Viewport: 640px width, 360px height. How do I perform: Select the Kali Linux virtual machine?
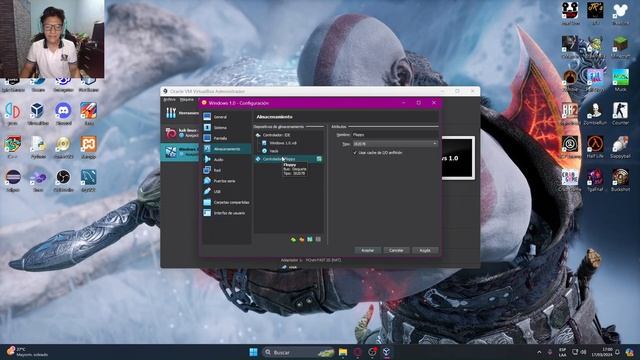(181, 133)
